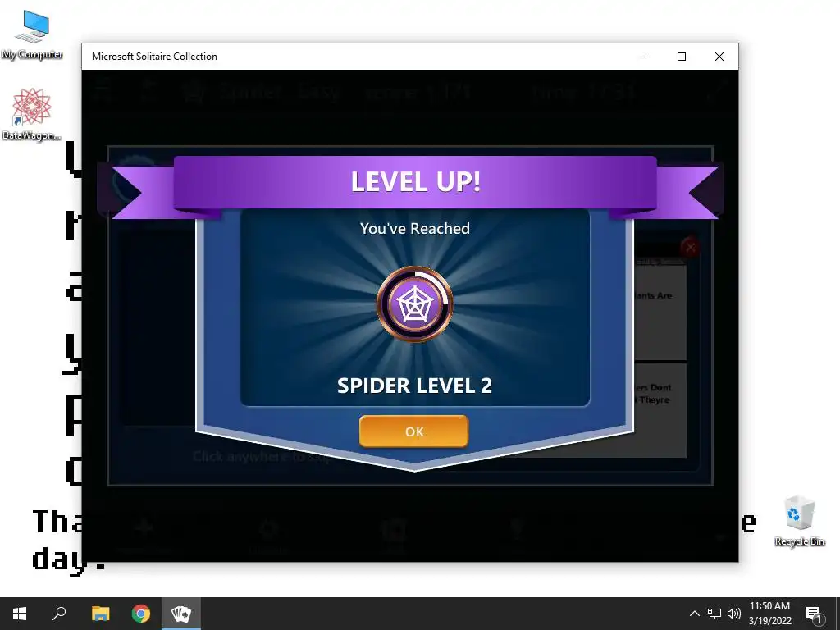
Task: Minimize the Microsoft Solitaire Collection window
Action: [x=644, y=57]
